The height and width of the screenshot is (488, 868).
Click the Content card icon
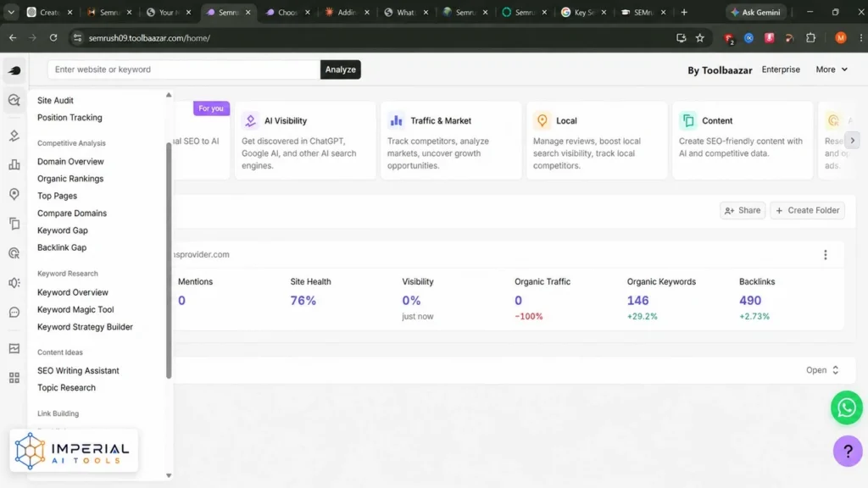point(688,120)
